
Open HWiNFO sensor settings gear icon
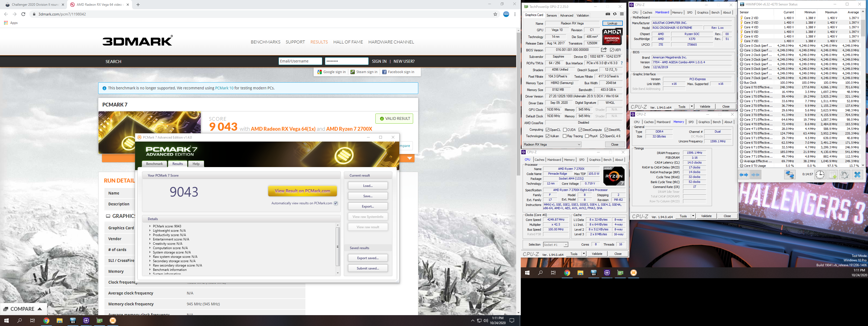pos(844,174)
